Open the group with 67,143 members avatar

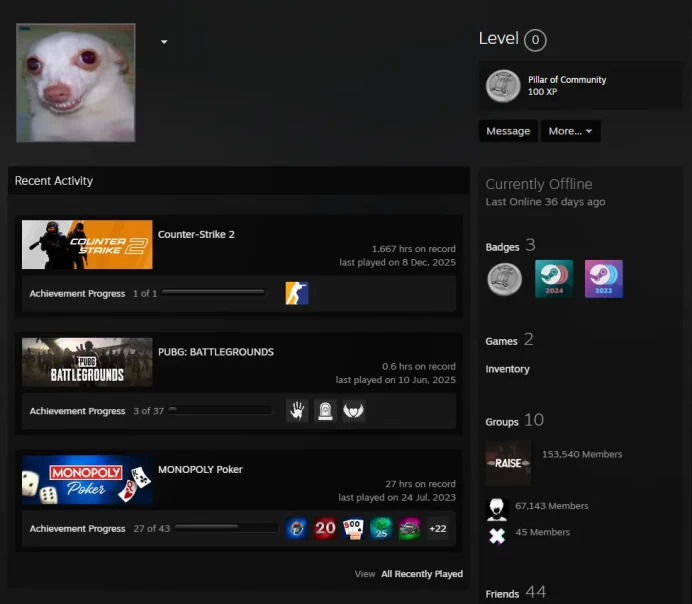pos(496,510)
